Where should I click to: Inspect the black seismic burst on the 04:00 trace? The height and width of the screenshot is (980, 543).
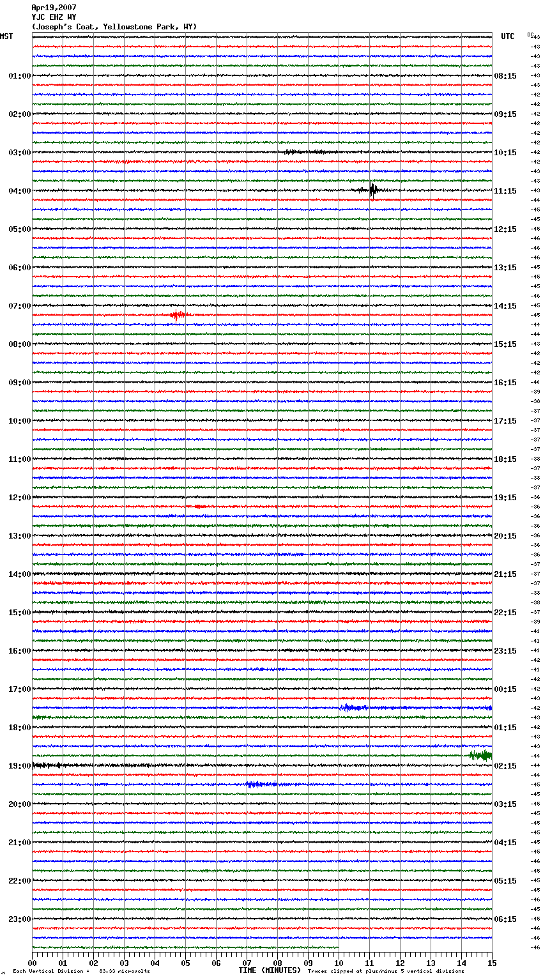(x=372, y=190)
